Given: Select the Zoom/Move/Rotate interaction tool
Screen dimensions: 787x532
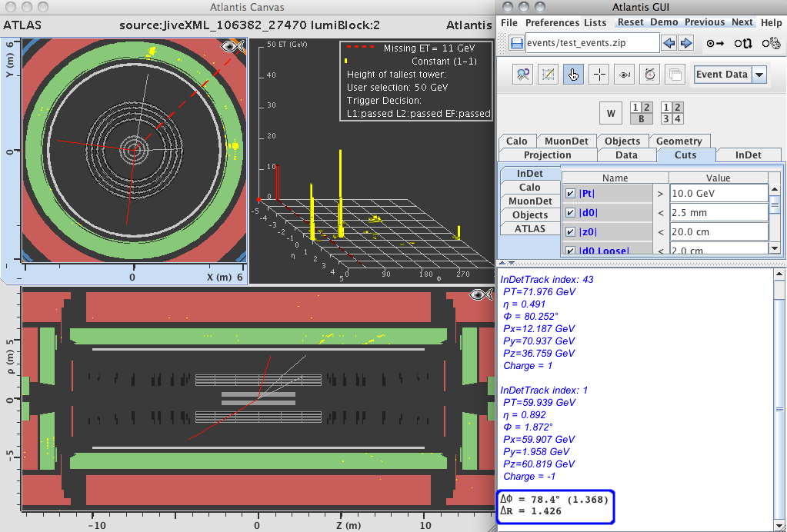Looking at the screenshot, I should pos(524,75).
